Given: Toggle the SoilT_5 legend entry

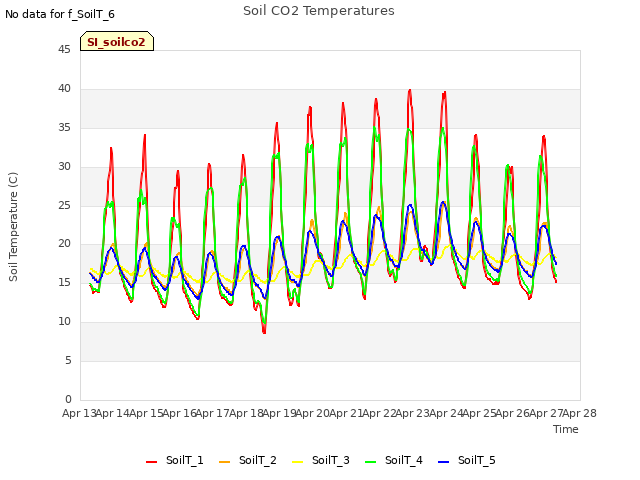Looking at the screenshot, I should tap(467, 460).
